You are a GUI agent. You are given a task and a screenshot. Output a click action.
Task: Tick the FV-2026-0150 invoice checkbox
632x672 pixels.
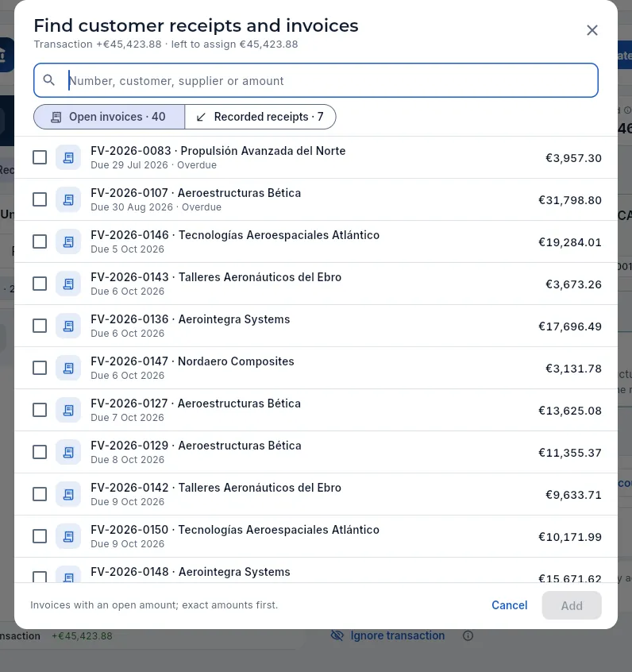coord(40,536)
